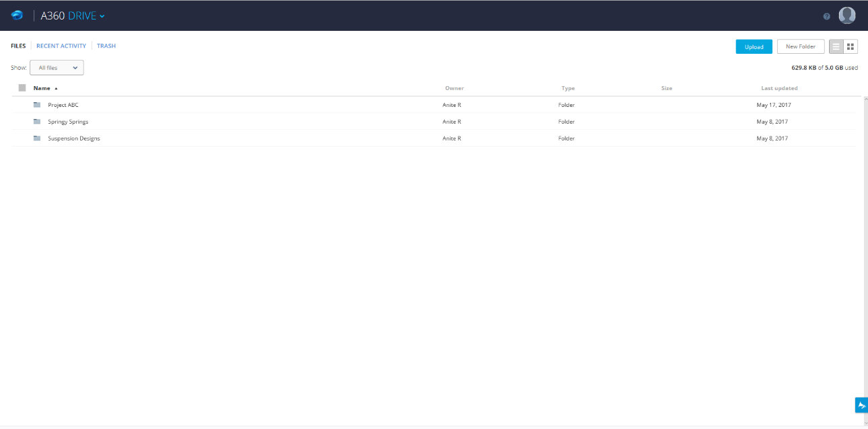Open the Suspension Designs folder name
This screenshot has width=868, height=429.
tap(74, 139)
